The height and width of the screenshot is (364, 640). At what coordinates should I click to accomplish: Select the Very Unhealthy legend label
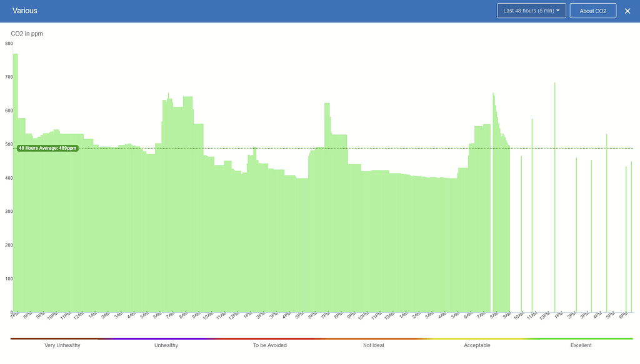[62, 345]
